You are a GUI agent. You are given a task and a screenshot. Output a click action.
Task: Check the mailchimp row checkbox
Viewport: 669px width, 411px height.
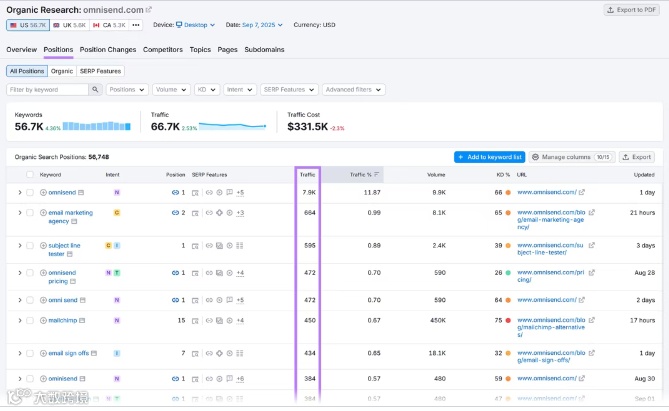coord(29,321)
